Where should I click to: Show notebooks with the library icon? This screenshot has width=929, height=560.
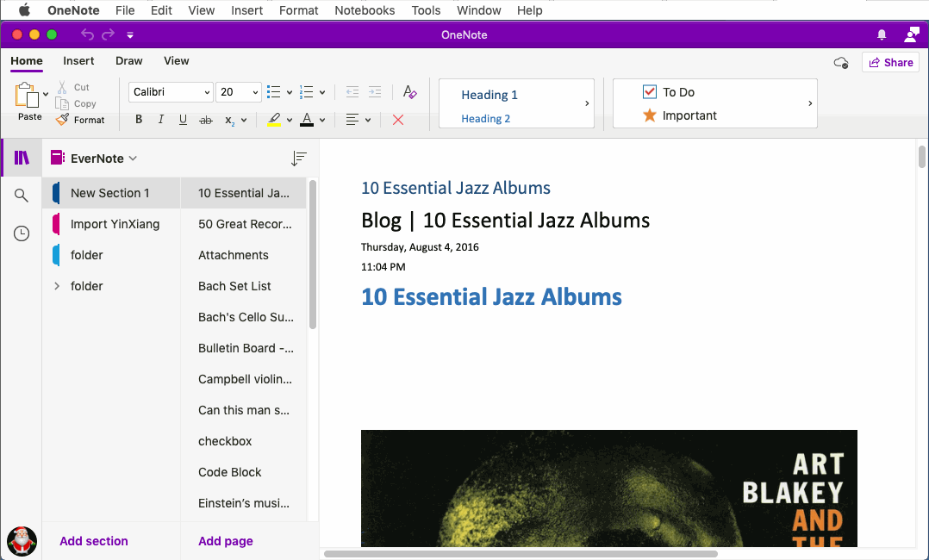click(22, 158)
